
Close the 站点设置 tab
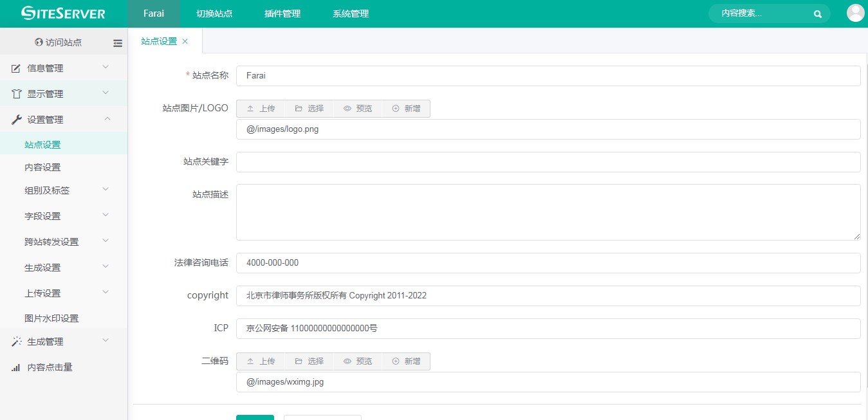coord(185,41)
